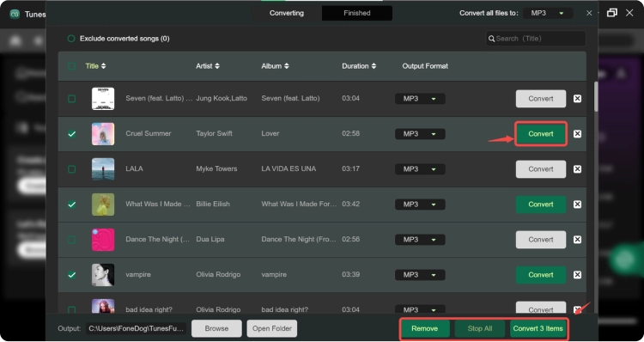Screen dimensions: 644x342
Task: Convert the Dance The Night song
Action: click(x=540, y=240)
